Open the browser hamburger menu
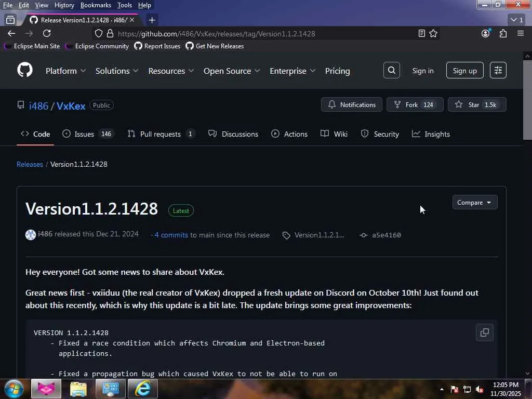This screenshot has height=399, width=532. pos(521,33)
